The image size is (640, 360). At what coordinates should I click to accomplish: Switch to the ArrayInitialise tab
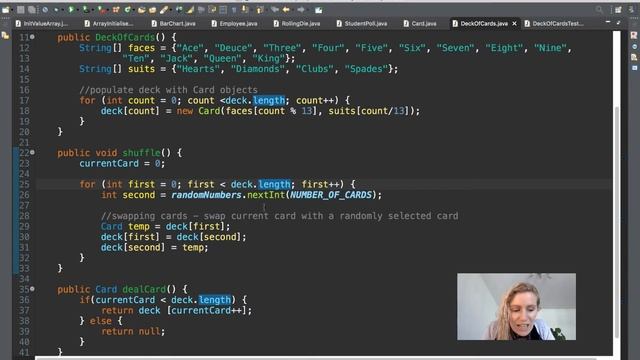[109, 24]
